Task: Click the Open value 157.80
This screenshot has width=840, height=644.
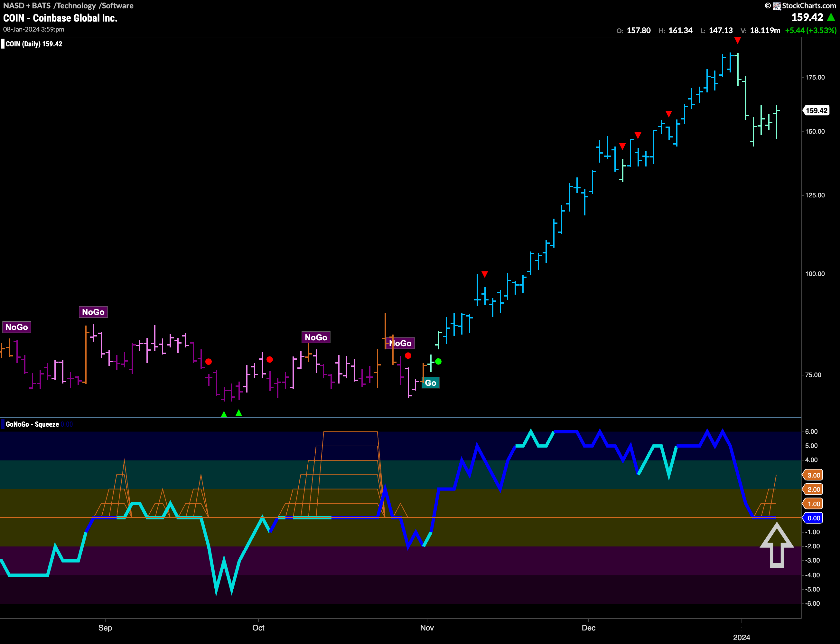Action: (x=639, y=30)
